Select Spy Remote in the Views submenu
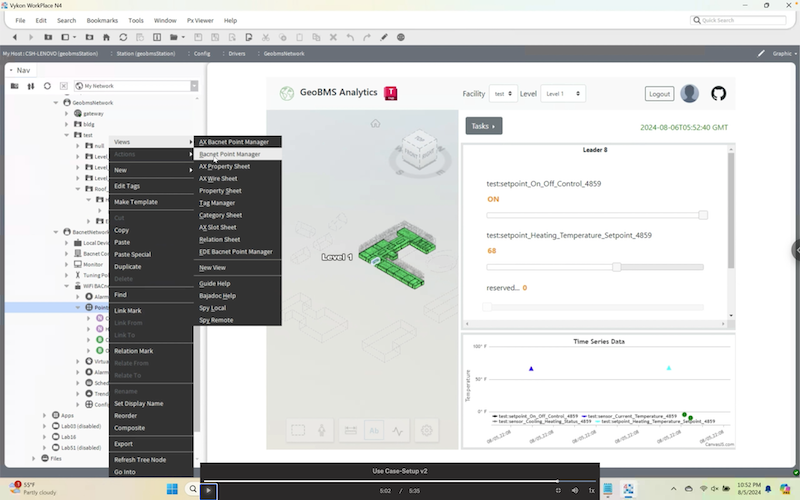Screen dimensions: 800x500 (x=237, y=320)
